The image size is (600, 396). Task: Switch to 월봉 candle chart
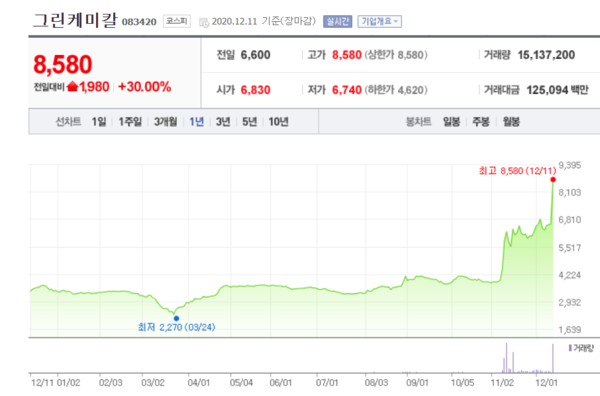(x=511, y=122)
